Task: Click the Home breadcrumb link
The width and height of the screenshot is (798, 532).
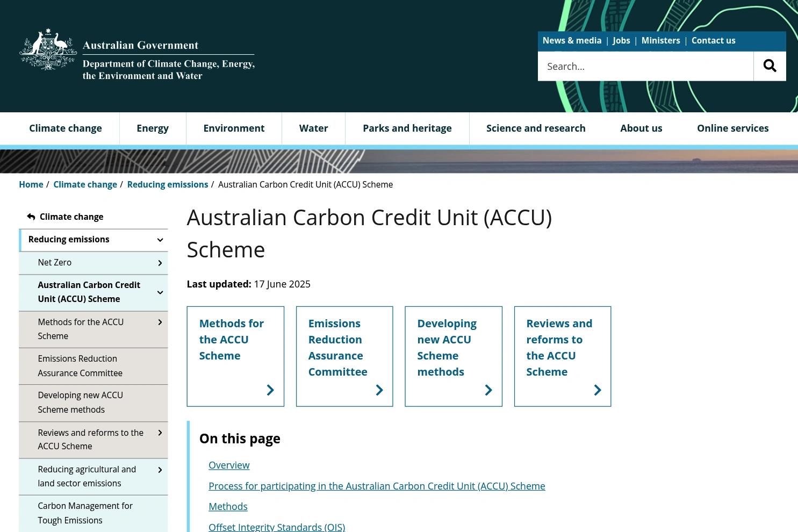Action: pos(31,184)
